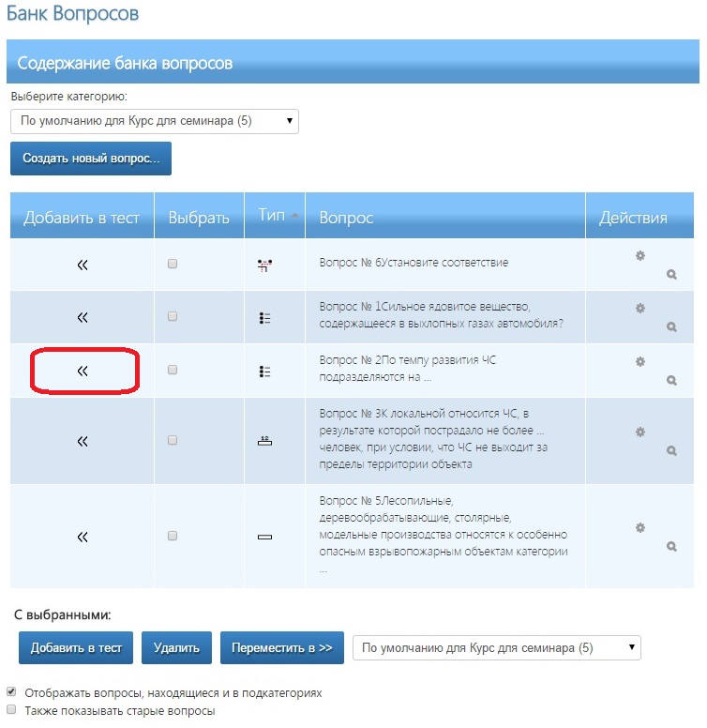Add Вопрос № 6 to test via arrows icon
707x728 pixels.
tap(83, 265)
